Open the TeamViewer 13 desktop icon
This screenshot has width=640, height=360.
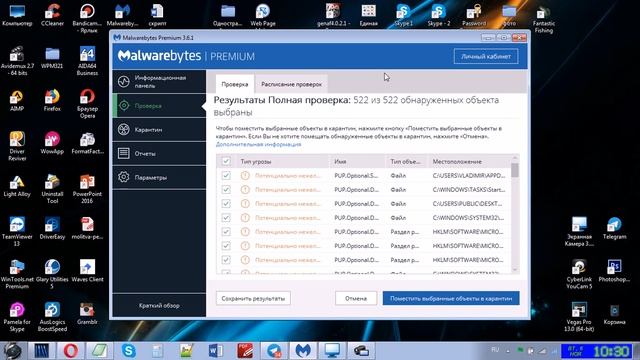[x=17, y=231]
